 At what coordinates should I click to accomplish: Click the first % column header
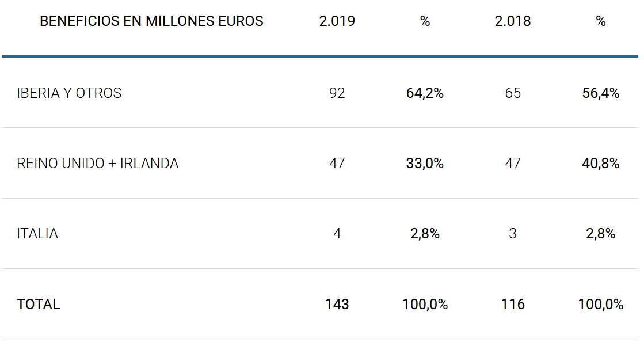pos(425,21)
